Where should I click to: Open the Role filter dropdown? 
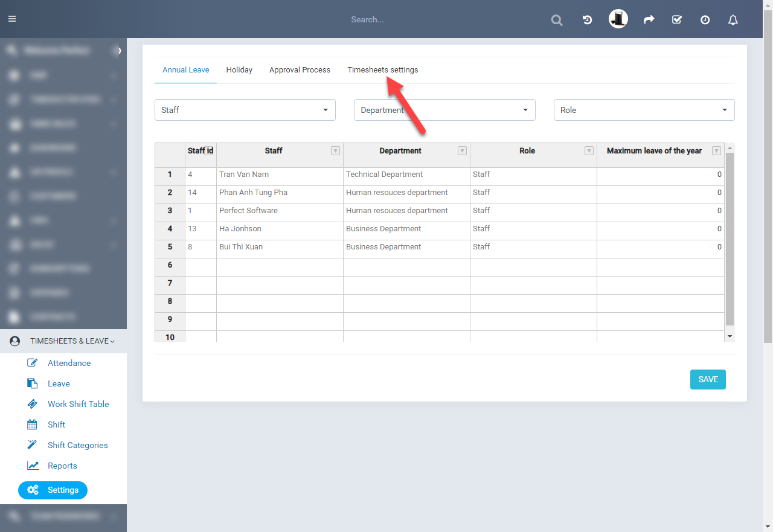[644, 110]
